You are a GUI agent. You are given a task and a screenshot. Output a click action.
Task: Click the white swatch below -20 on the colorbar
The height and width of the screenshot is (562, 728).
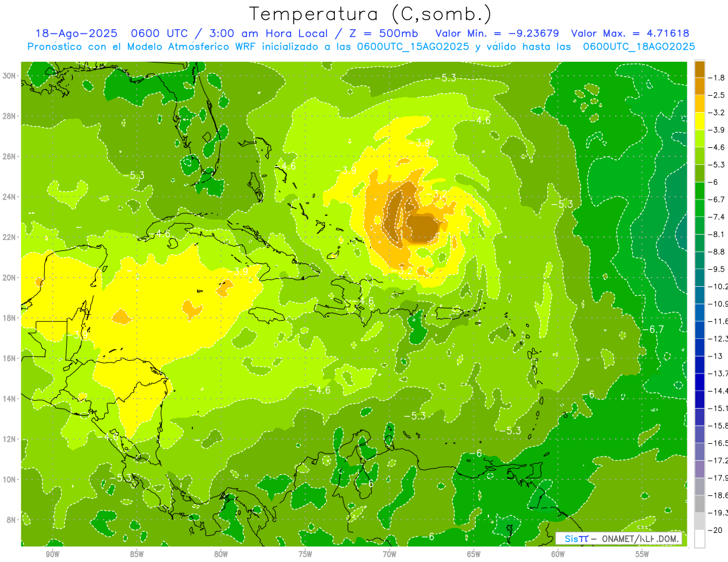coord(699,539)
